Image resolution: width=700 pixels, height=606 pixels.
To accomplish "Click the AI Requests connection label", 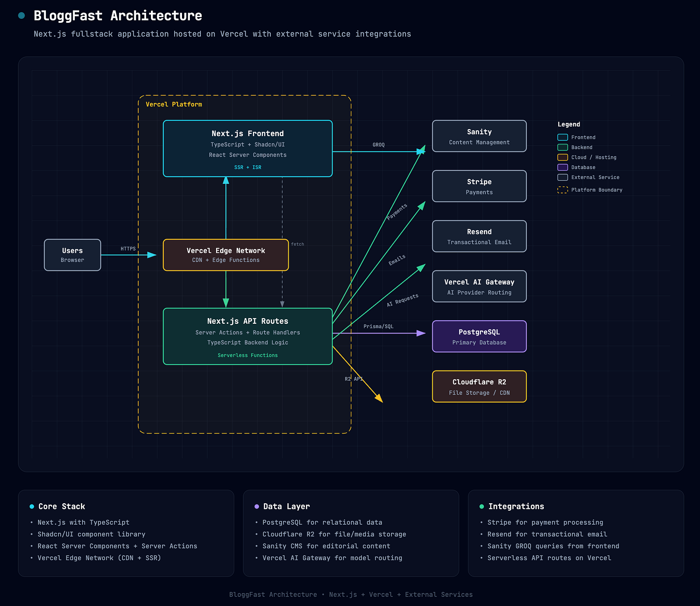I will 402,300.
